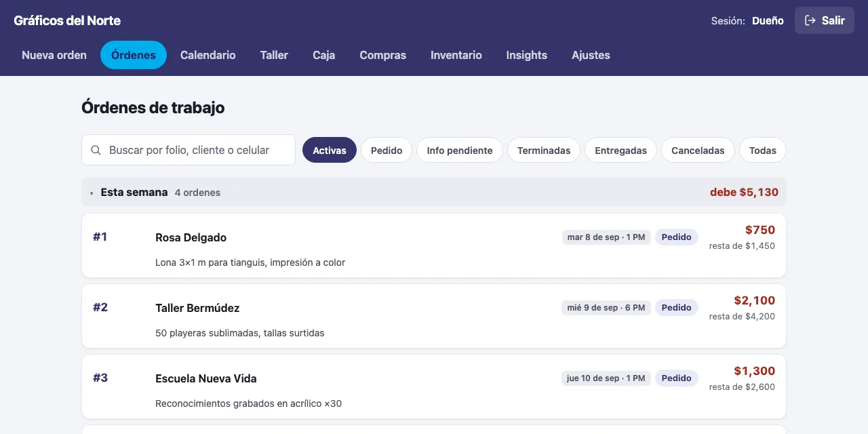Click the 50 playeras sublimadas description
Screen dimensions: 868x434
[x=240, y=333]
